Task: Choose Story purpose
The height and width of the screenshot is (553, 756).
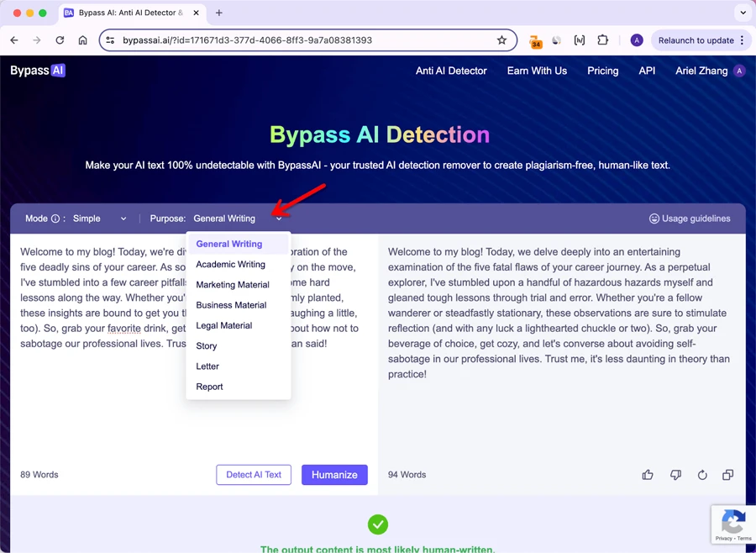Action: click(239, 346)
